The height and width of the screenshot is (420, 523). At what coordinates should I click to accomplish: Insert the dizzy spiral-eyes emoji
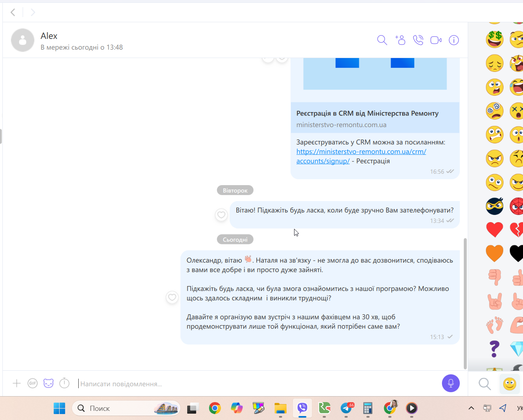[494, 111]
